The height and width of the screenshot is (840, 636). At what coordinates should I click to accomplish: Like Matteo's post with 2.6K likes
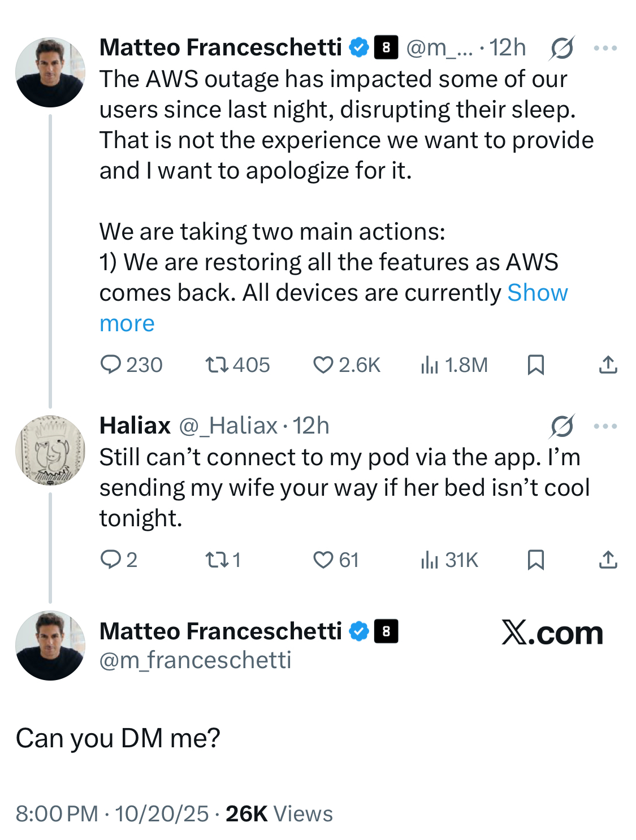pos(323,365)
